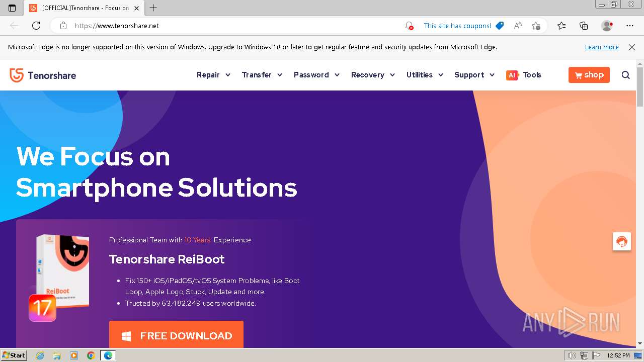Open the live chat support icon

(622, 241)
